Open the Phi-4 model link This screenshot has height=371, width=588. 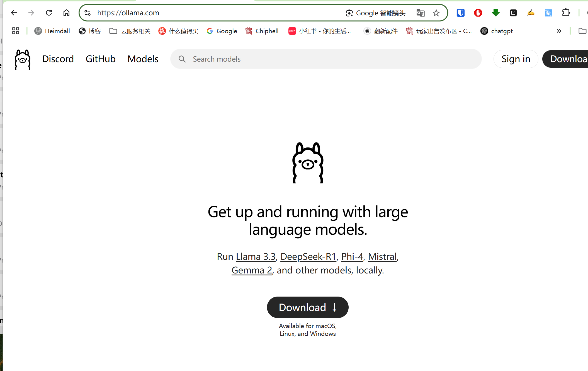(x=352, y=256)
